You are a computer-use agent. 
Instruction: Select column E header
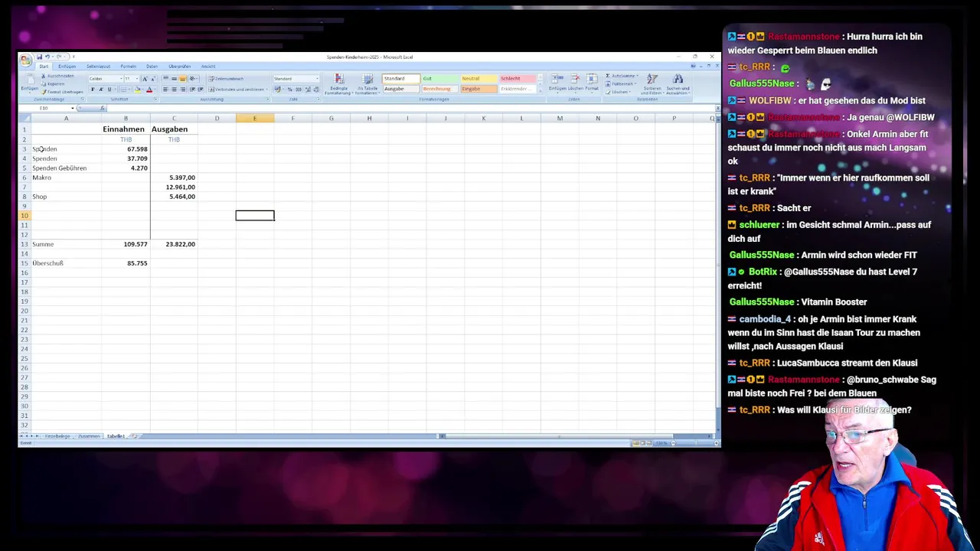254,119
